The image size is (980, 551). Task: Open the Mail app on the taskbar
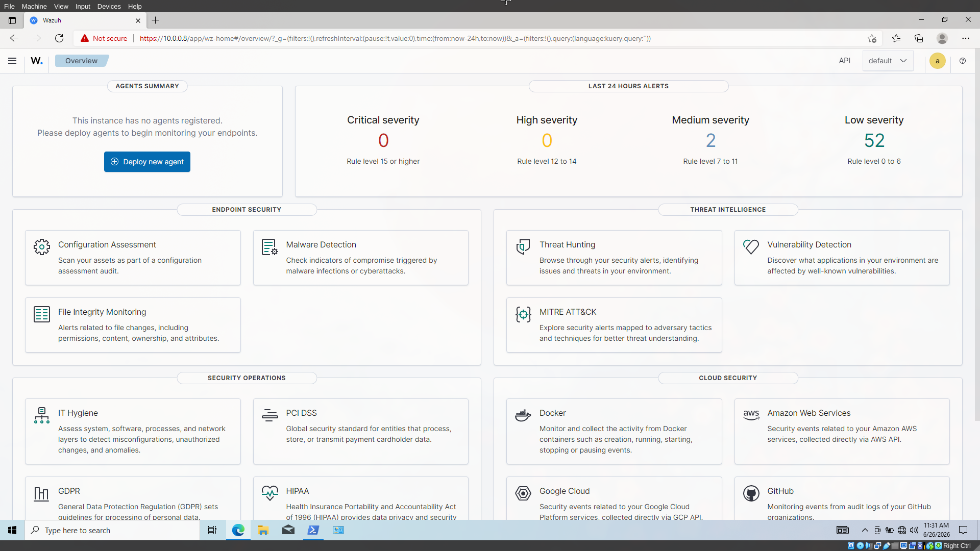[288, 530]
